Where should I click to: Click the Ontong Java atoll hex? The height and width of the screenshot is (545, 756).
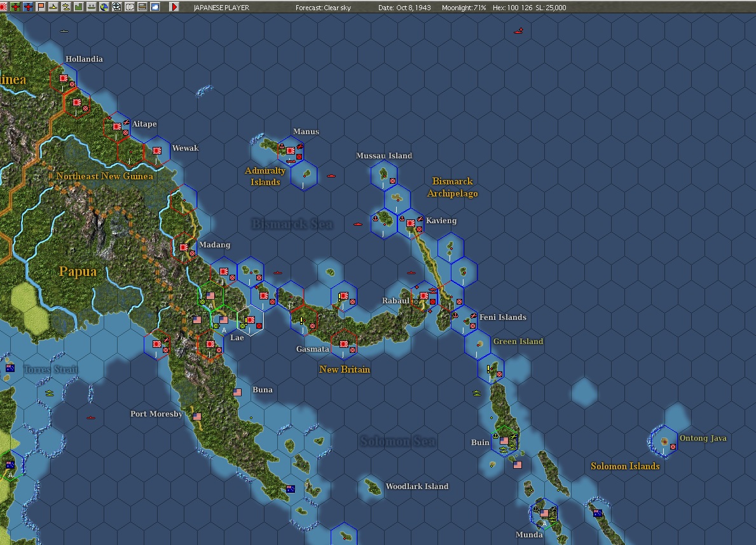coord(664,441)
